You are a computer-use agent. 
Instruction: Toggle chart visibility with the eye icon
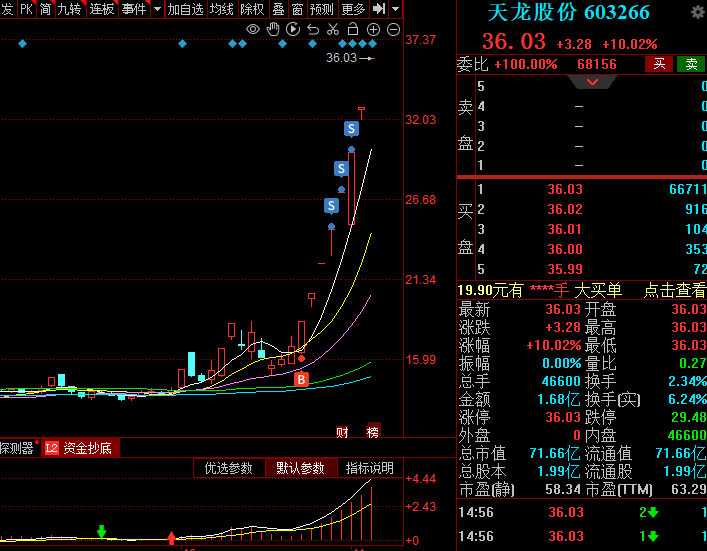click(253, 30)
